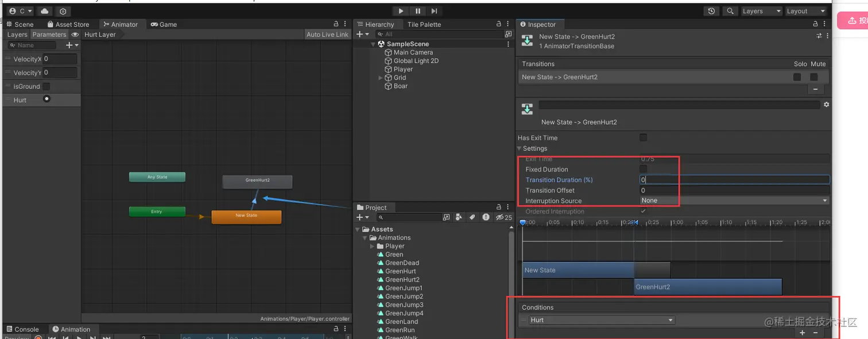This screenshot has height=339, width=868.
Task: Show the Animator Parameters list
Action: 49,34
